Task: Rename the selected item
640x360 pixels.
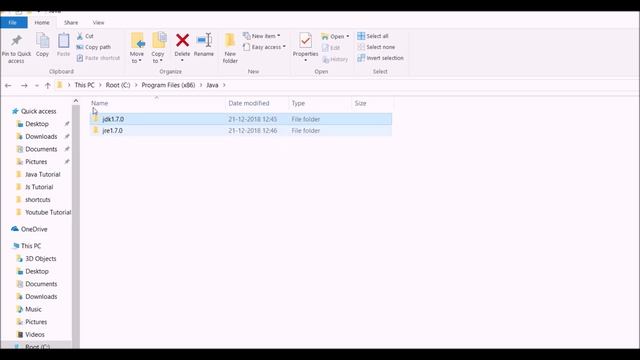Action: pos(204,45)
